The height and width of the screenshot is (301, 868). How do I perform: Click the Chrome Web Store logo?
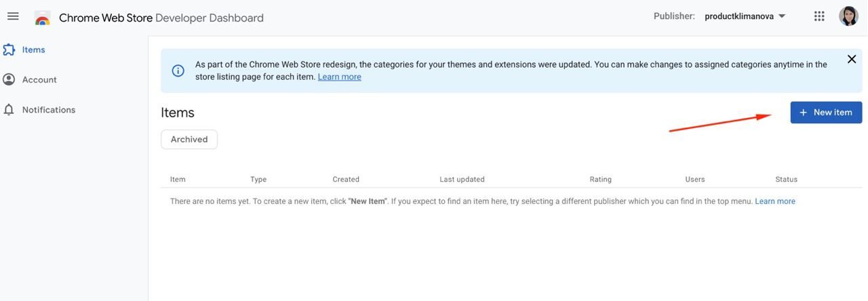pyautogui.click(x=43, y=18)
